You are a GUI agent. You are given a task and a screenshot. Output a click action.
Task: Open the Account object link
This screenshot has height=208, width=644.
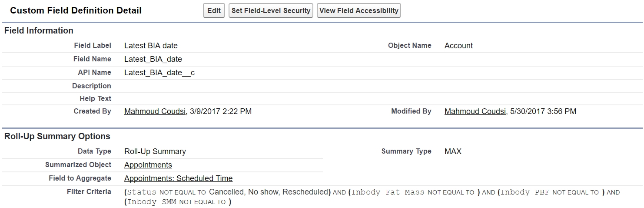458,46
